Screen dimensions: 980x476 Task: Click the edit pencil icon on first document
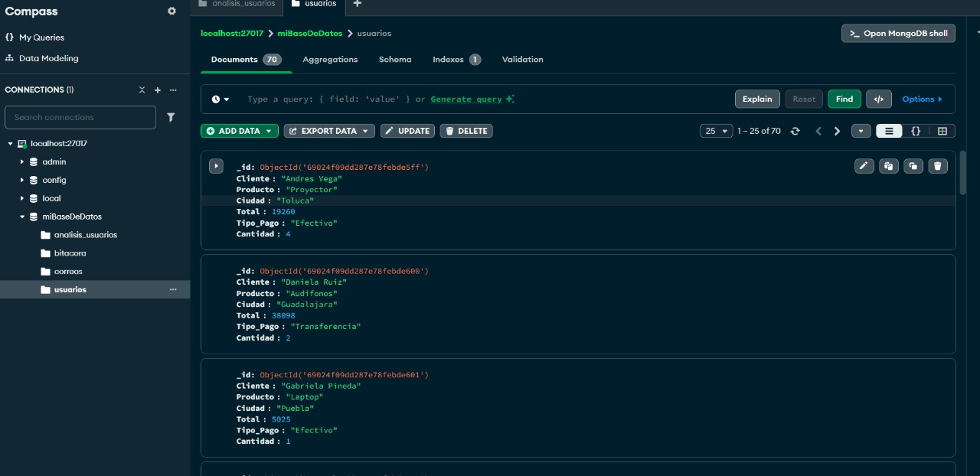(864, 166)
